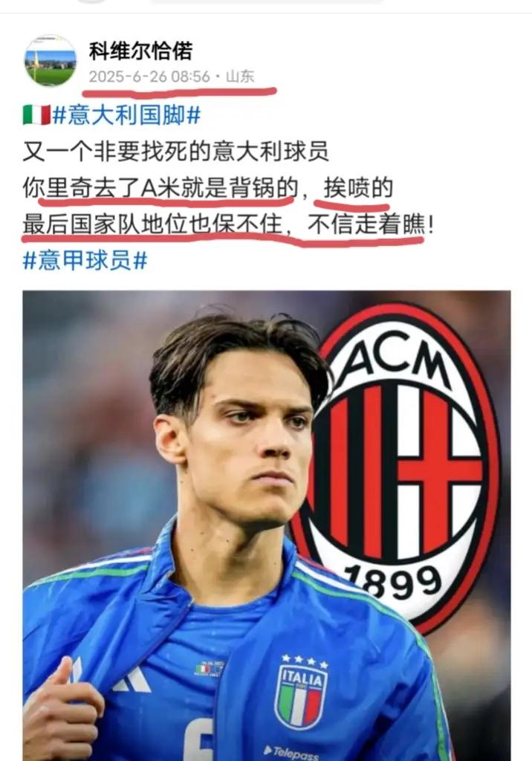Image resolution: width=532 pixels, height=761 pixels.
Task: Click the text 不信走着瞧
Action: coord(366,224)
